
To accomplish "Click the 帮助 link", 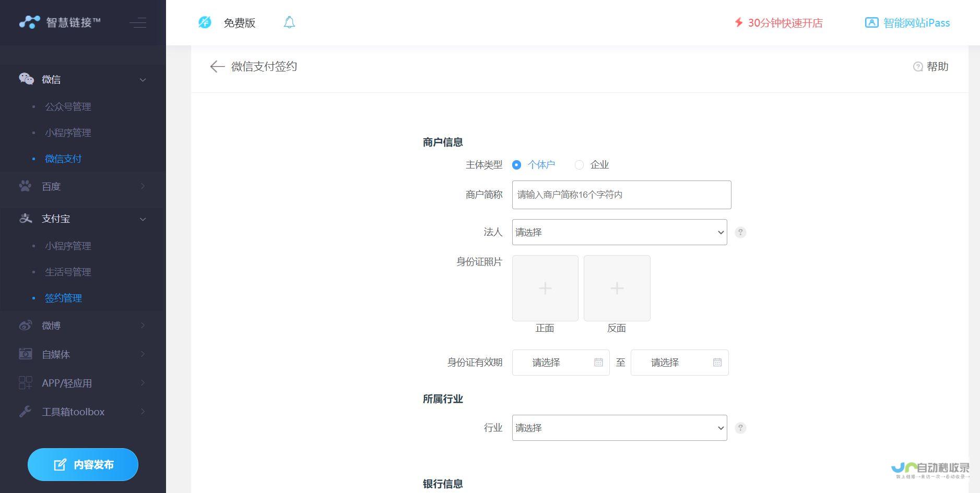I will click(x=938, y=66).
